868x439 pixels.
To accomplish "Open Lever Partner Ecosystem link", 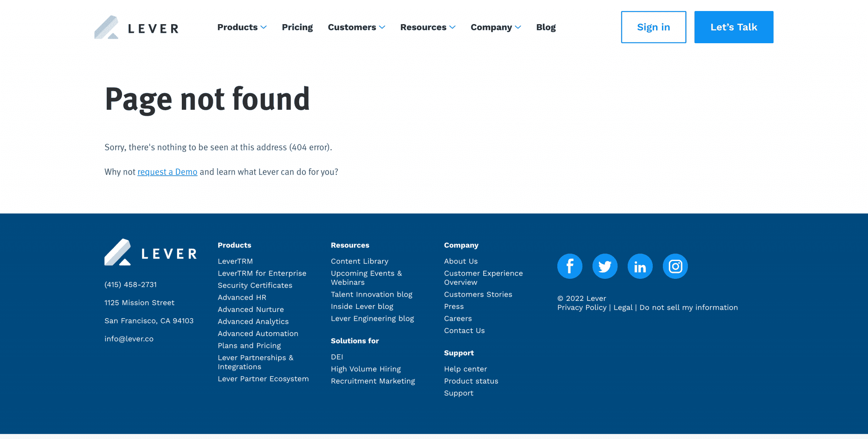I will pyautogui.click(x=263, y=379).
